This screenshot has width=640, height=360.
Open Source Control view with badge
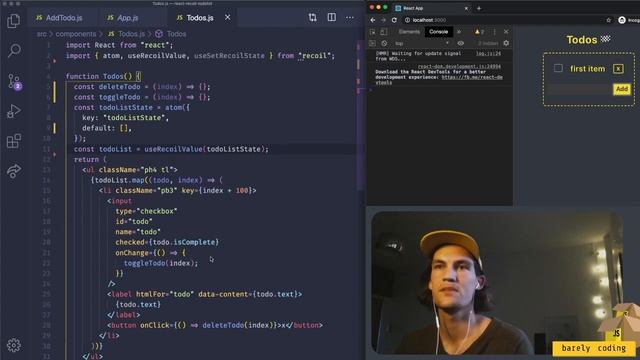(14, 82)
